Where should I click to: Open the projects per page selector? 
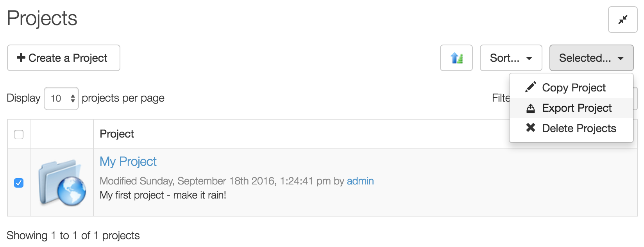click(x=61, y=98)
